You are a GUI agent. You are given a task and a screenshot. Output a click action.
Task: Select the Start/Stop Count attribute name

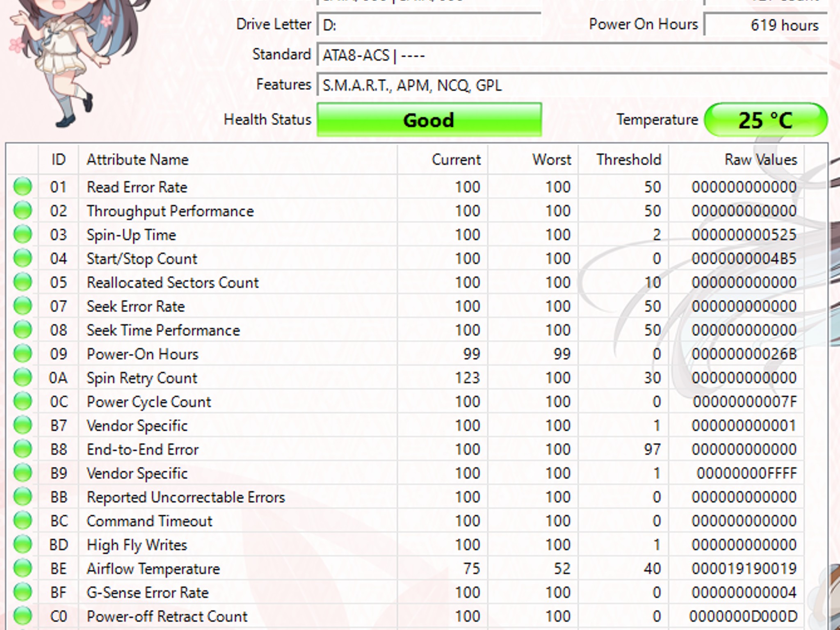pos(142,259)
